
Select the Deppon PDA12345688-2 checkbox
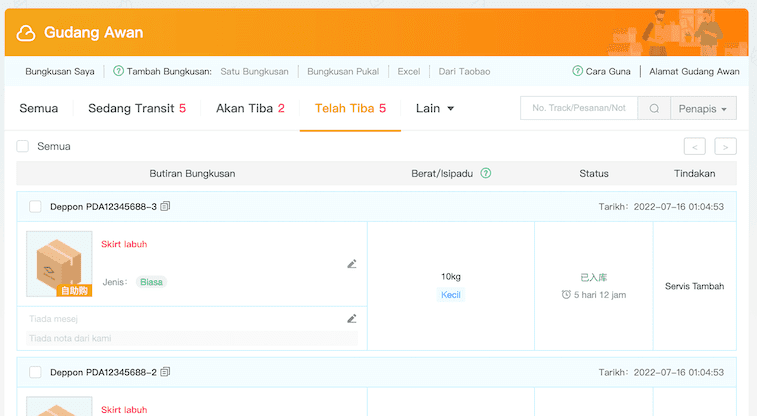tap(35, 372)
